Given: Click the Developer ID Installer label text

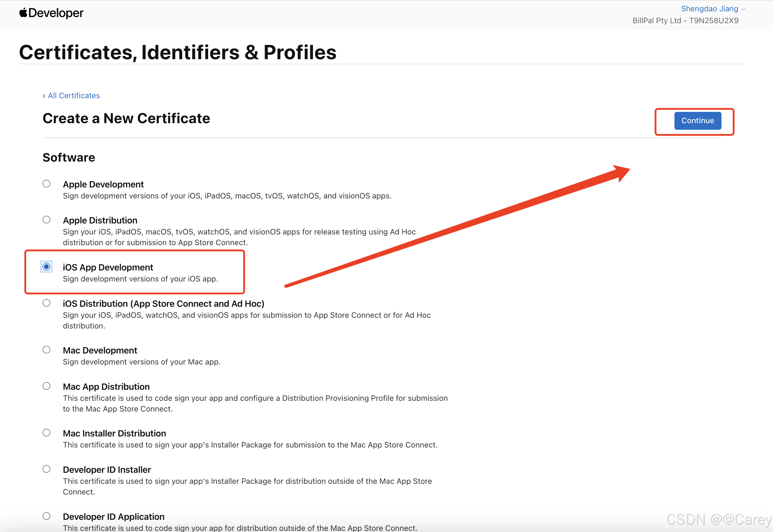Looking at the screenshot, I should click(x=107, y=470).
